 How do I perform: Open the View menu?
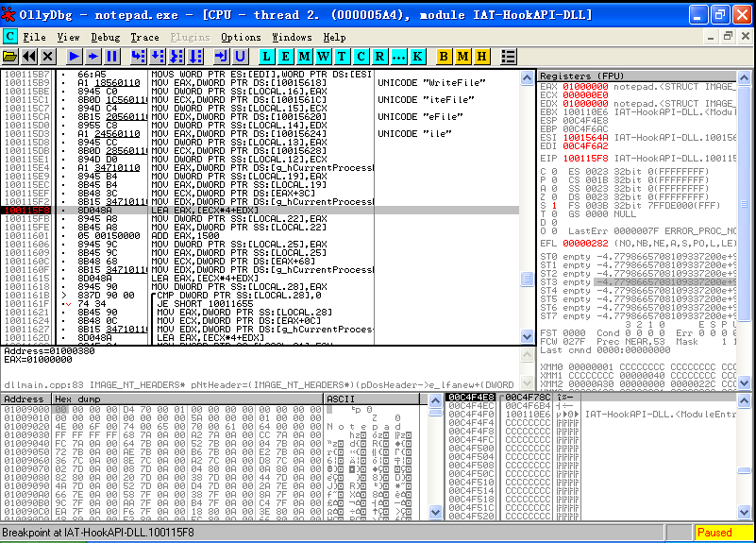[68, 37]
